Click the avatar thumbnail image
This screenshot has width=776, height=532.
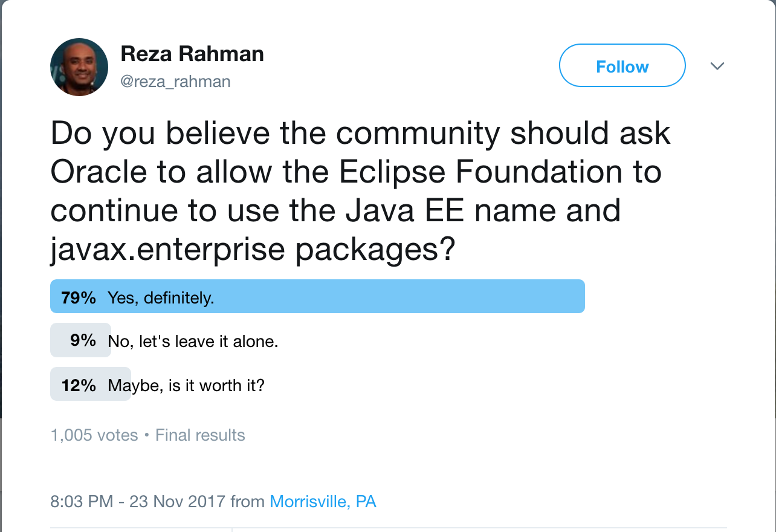coord(79,65)
